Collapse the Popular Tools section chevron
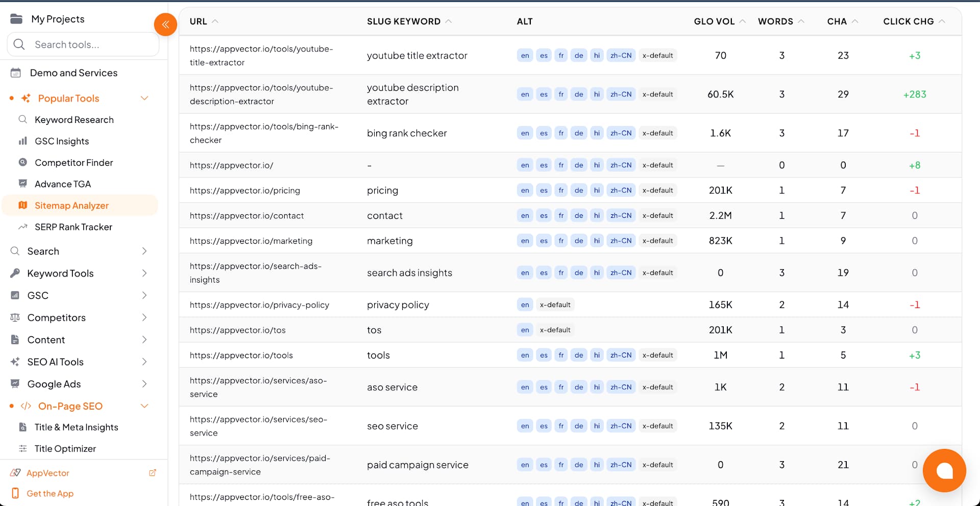Viewport: 980px width, 506px height. point(144,98)
